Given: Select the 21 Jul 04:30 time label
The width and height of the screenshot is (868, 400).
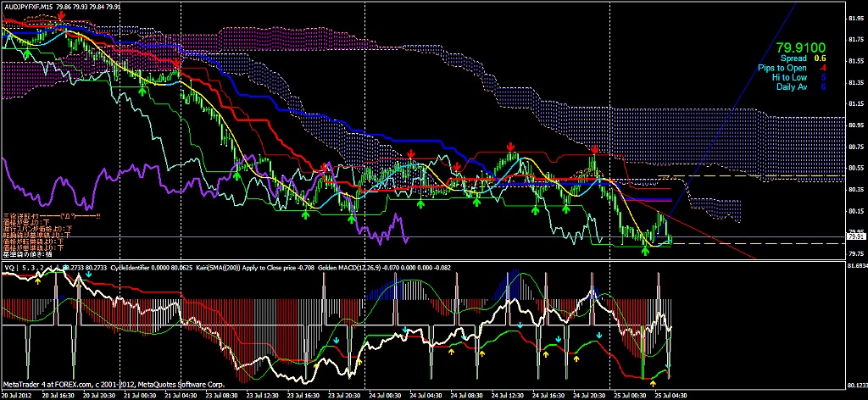Looking at the screenshot, I should pyautogui.click(x=183, y=396).
